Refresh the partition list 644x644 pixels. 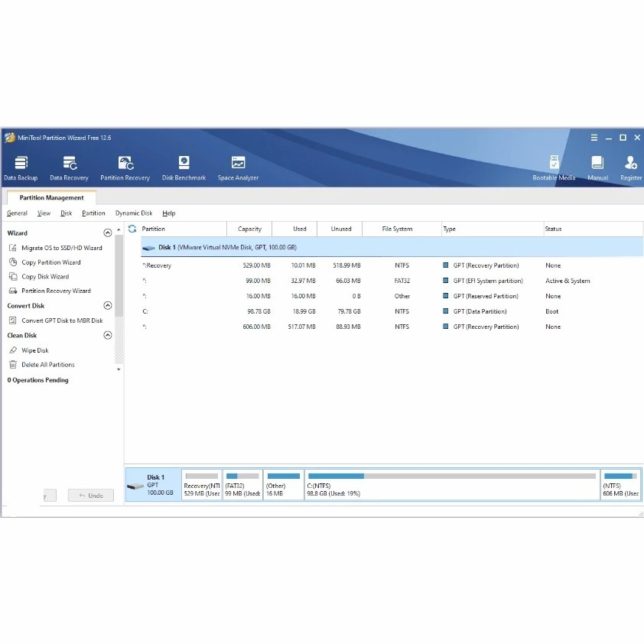point(132,229)
